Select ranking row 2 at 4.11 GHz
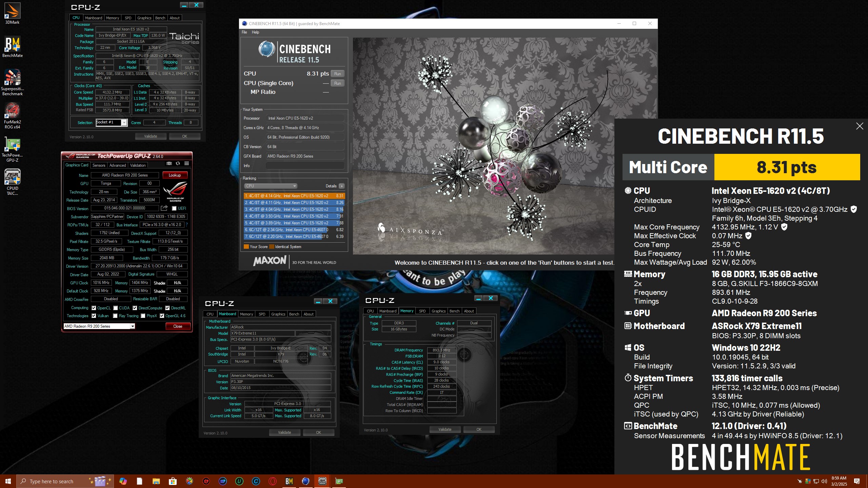 (x=294, y=203)
